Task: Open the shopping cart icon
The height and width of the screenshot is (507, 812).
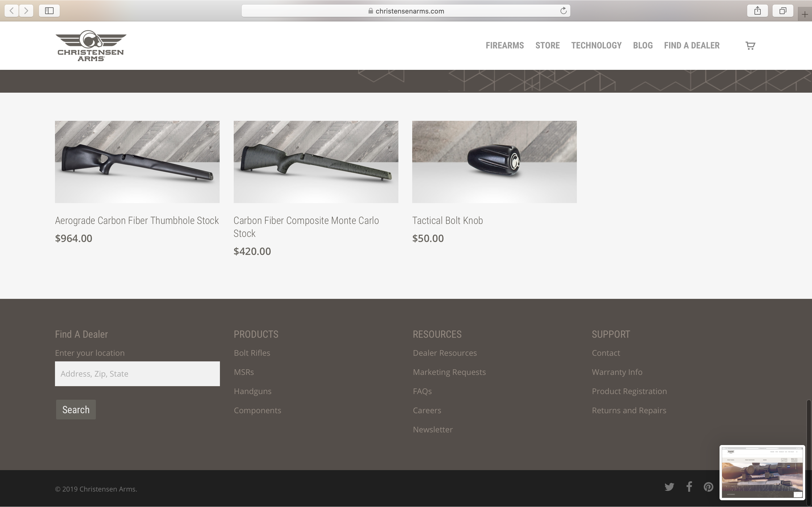Action: (750, 46)
